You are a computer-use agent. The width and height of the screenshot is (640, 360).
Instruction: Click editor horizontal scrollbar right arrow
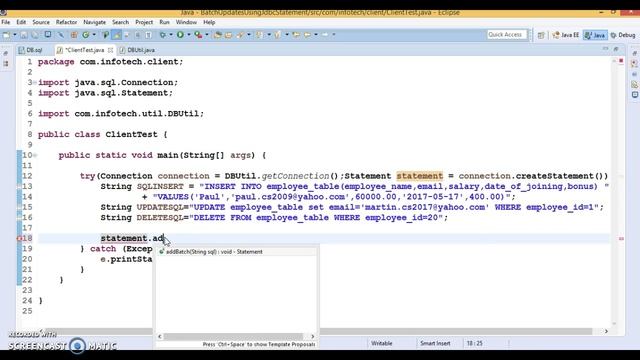[x=606, y=331]
